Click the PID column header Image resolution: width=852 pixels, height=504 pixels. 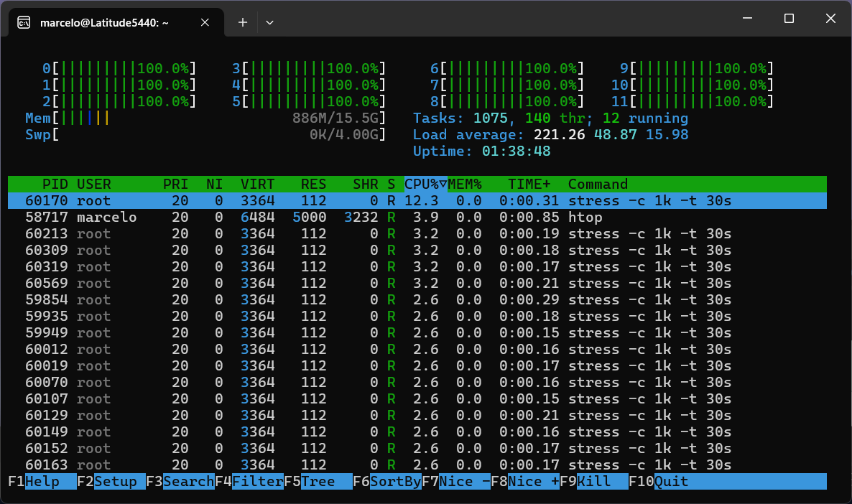[x=55, y=184]
